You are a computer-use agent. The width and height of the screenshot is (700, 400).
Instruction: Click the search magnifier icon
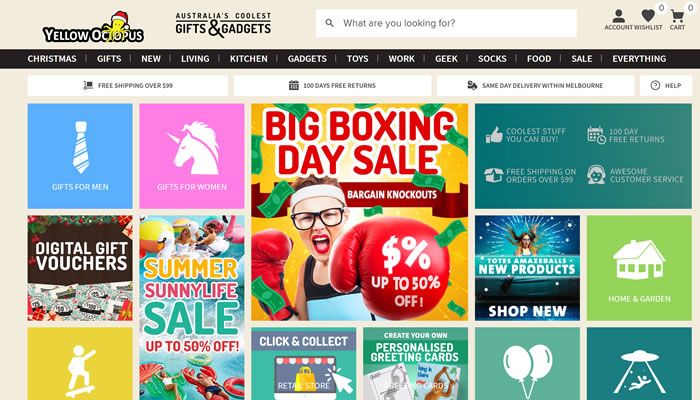point(329,23)
